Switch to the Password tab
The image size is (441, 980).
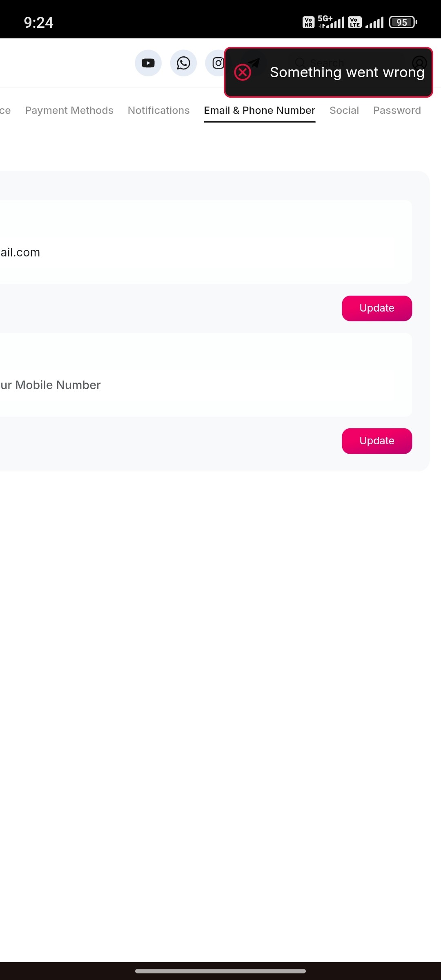pos(396,110)
